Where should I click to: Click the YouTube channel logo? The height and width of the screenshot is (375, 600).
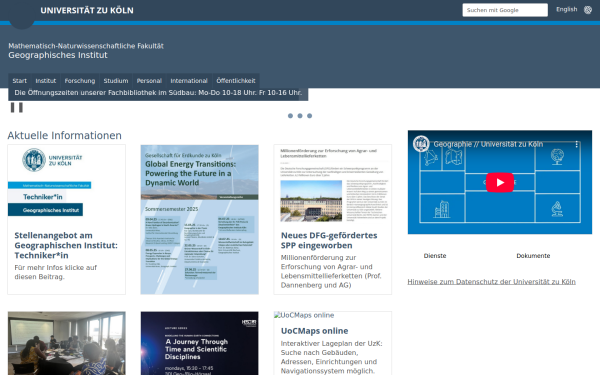tap(421, 144)
